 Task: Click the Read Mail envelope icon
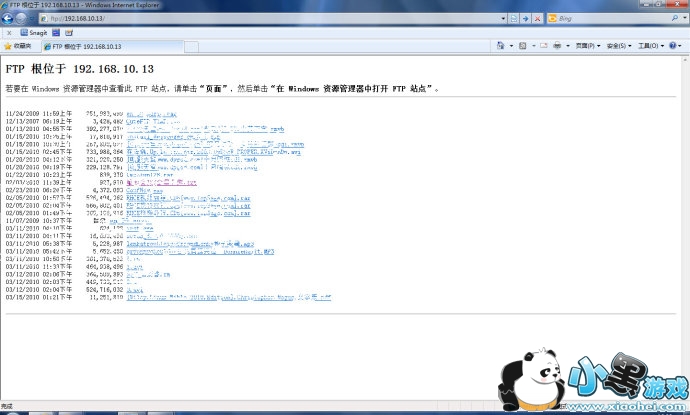544,45
